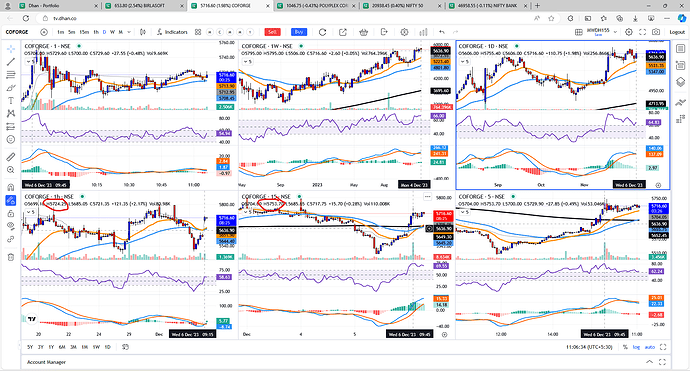The image size is (690, 371).
Task: Toggle auto scale at bottom right
Action: pyautogui.click(x=650, y=347)
